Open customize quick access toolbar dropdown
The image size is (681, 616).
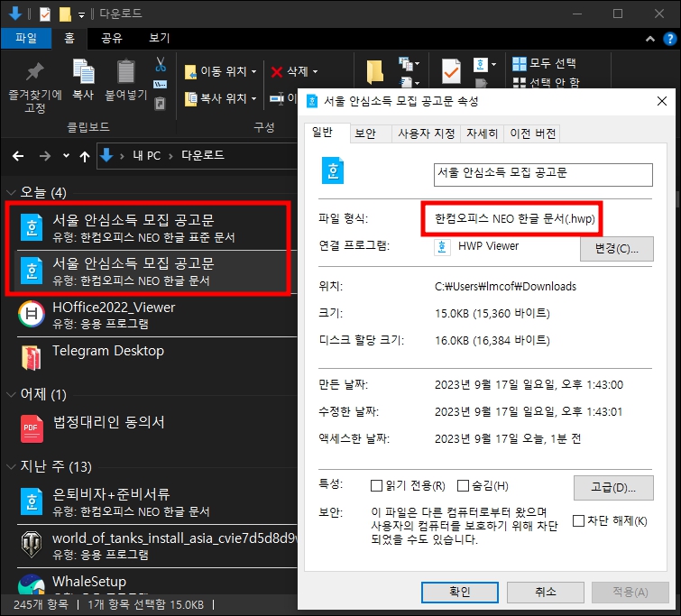[x=81, y=14]
